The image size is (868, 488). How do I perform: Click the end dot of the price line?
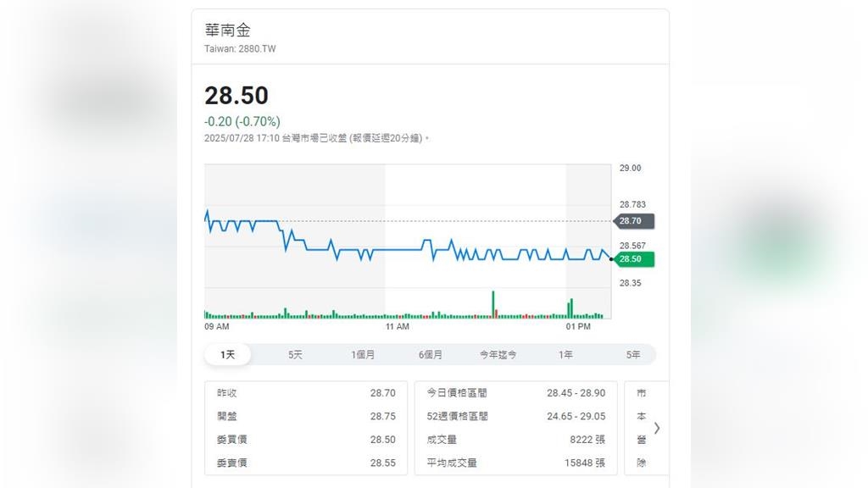[x=610, y=258]
